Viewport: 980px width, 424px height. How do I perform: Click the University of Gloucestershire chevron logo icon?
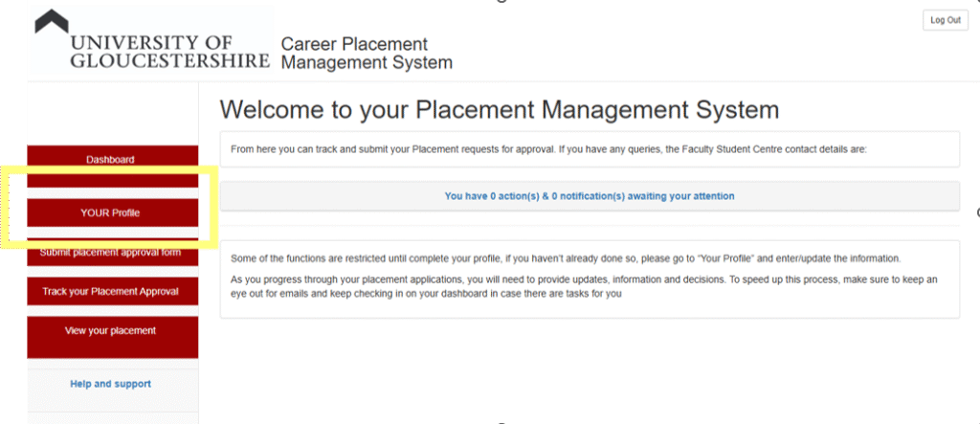51,21
